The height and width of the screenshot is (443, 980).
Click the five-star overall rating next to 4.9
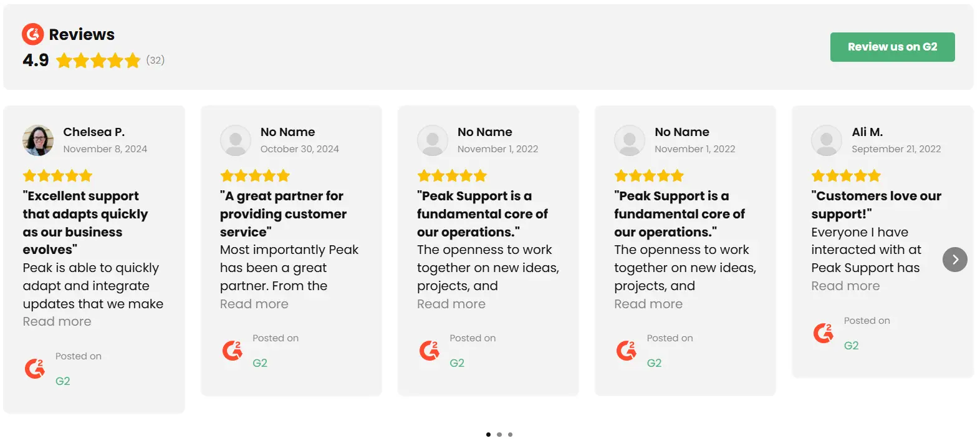coord(98,61)
